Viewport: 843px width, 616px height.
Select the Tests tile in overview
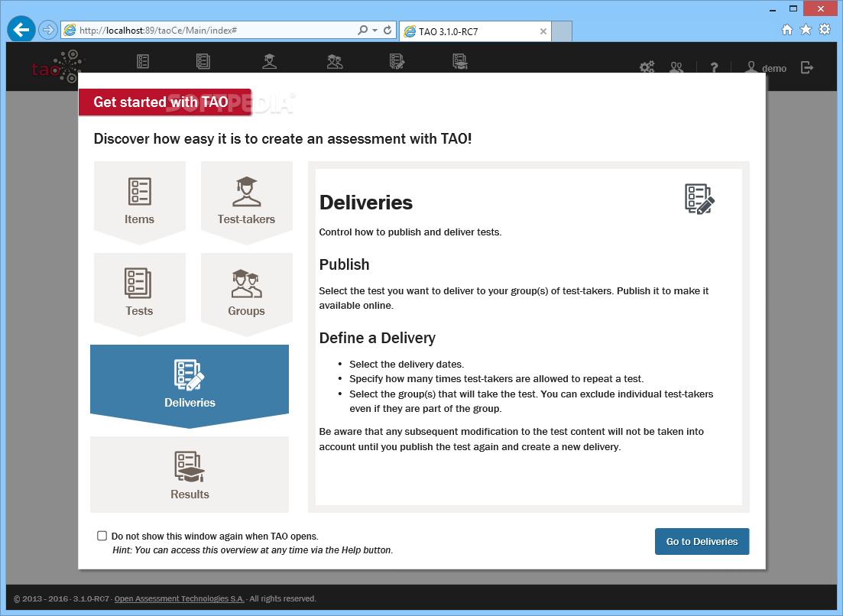[140, 294]
